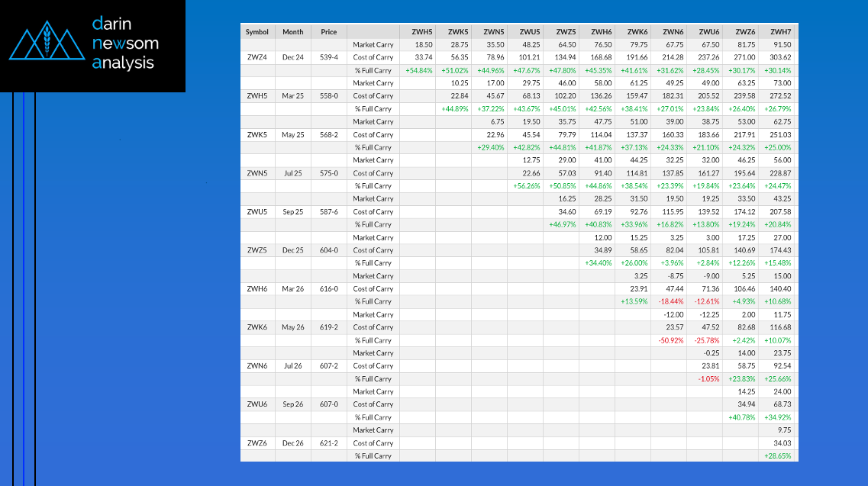
Task: Click the "darin newsom analysis" logo text
Action: point(123,44)
